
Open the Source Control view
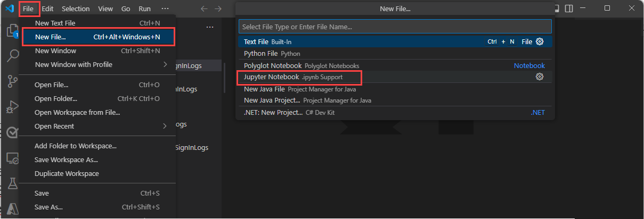point(12,81)
